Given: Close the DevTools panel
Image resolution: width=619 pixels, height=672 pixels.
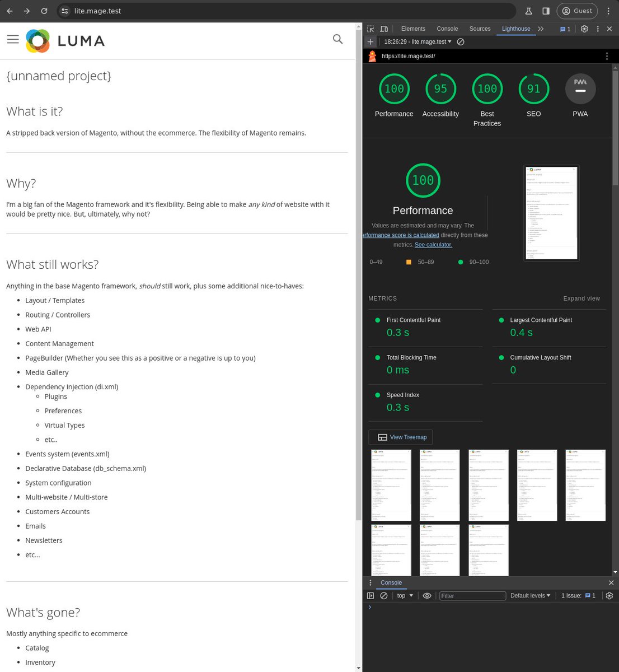Looking at the screenshot, I should 609,29.
